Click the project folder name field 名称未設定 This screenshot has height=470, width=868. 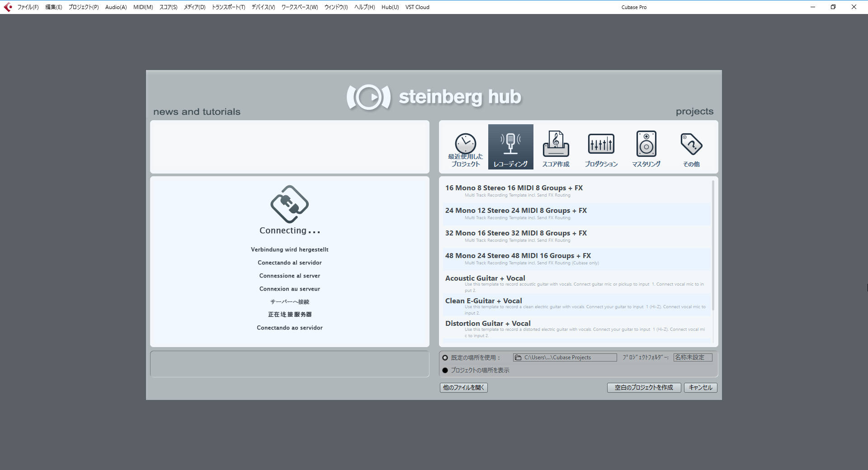click(693, 357)
